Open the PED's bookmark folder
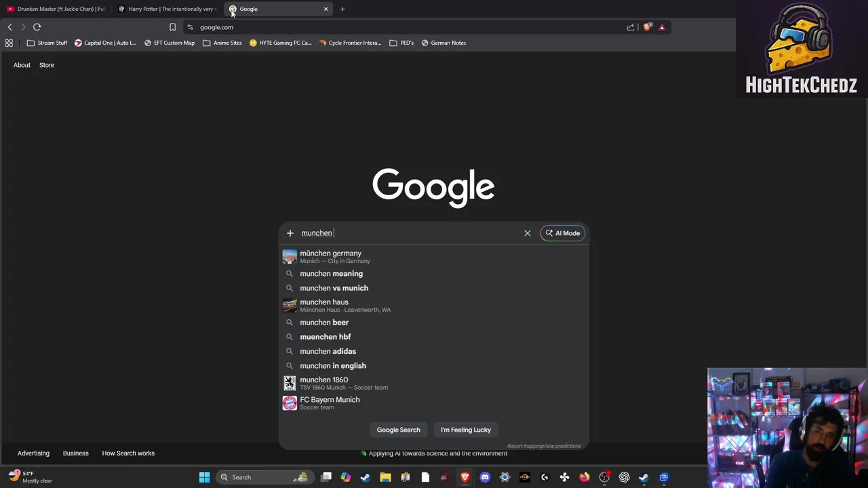868x488 pixels. (x=401, y=43)
